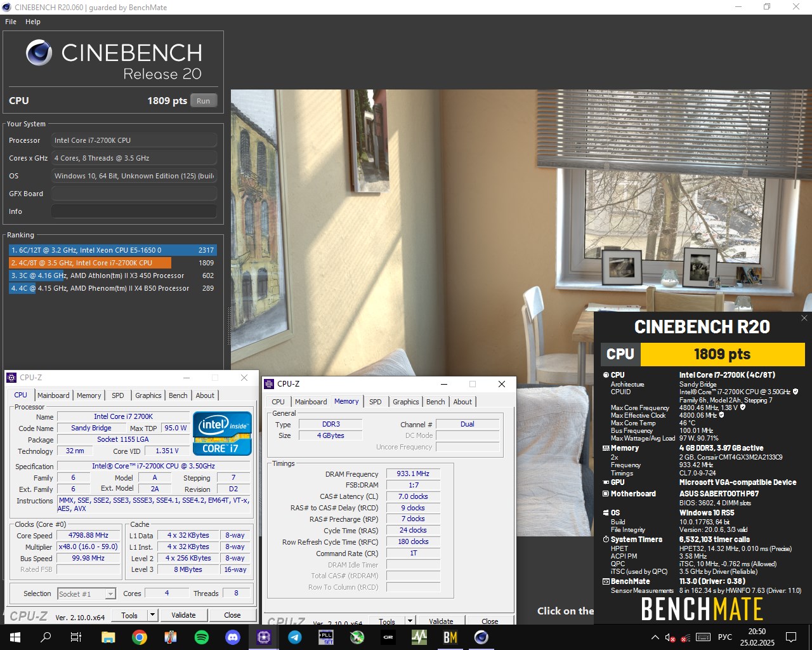Select AMD Athlon II X3 450 ranking row
Viewport: 812px width, 650px height.
tap(112, 275)
